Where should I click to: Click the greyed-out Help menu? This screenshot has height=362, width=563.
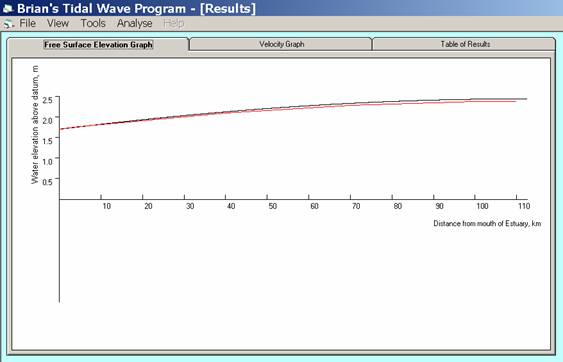pos(174,23)
